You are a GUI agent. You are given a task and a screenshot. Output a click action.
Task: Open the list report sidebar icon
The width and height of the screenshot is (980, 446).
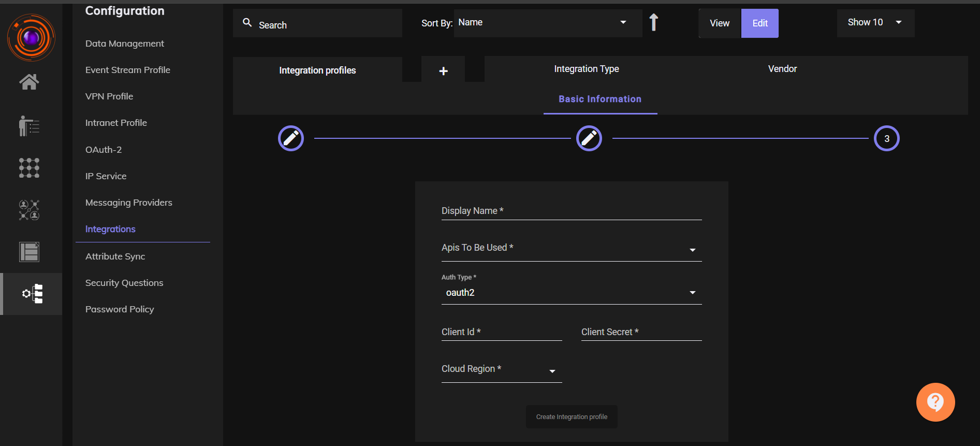(29, 252)
